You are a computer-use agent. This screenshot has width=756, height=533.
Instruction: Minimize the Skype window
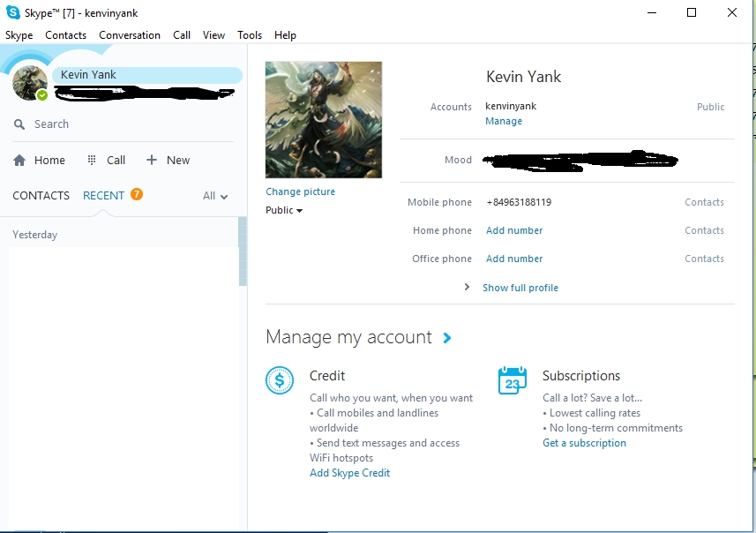point(652,12)
